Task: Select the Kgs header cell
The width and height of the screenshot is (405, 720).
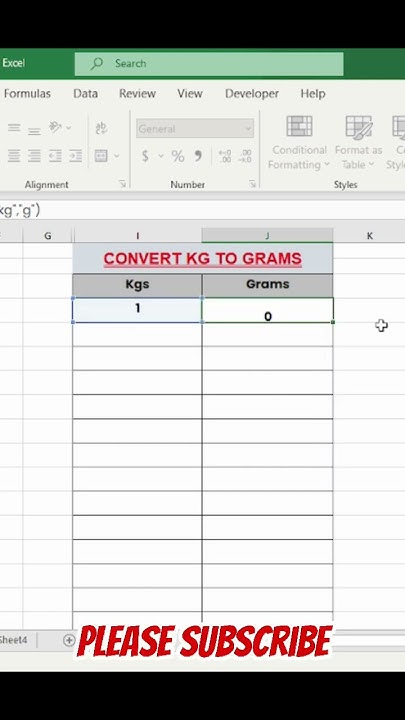Action: pyautogui.click(x=137, y=285)
